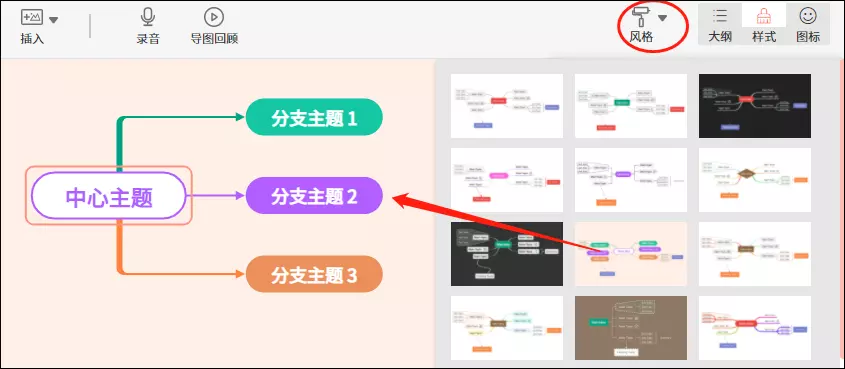Apply the brown background theme thumbnail
The width and height of the screenshot is (845, 369).
pyautogui.click(x=631, y=328)
